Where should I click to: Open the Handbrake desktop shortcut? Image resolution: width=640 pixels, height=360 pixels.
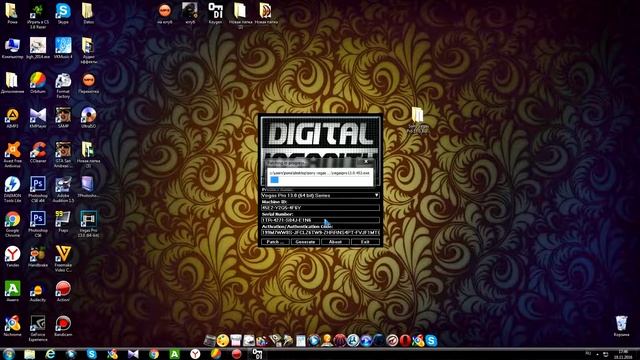click(x=38, y=256)
